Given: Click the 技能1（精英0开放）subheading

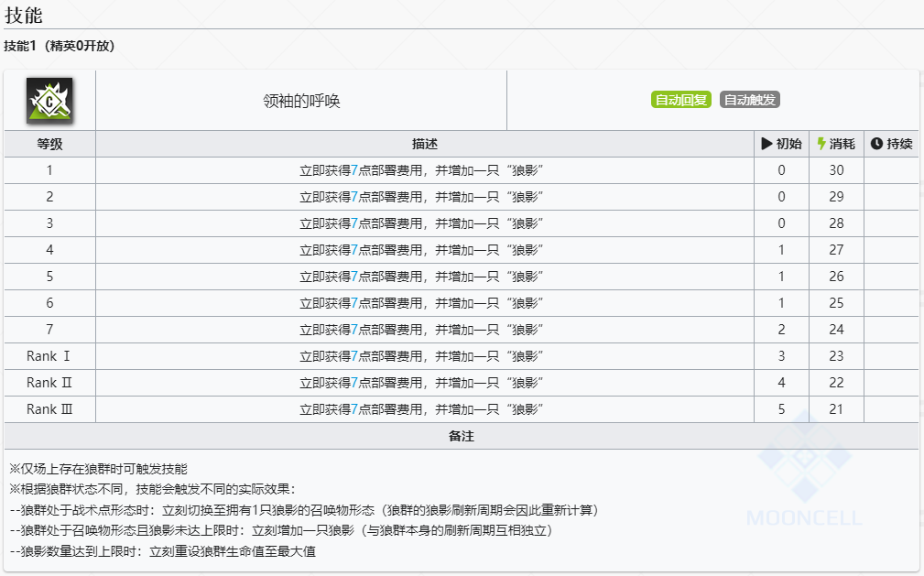Looking at the screenshot, I should [x=60, y=46].
